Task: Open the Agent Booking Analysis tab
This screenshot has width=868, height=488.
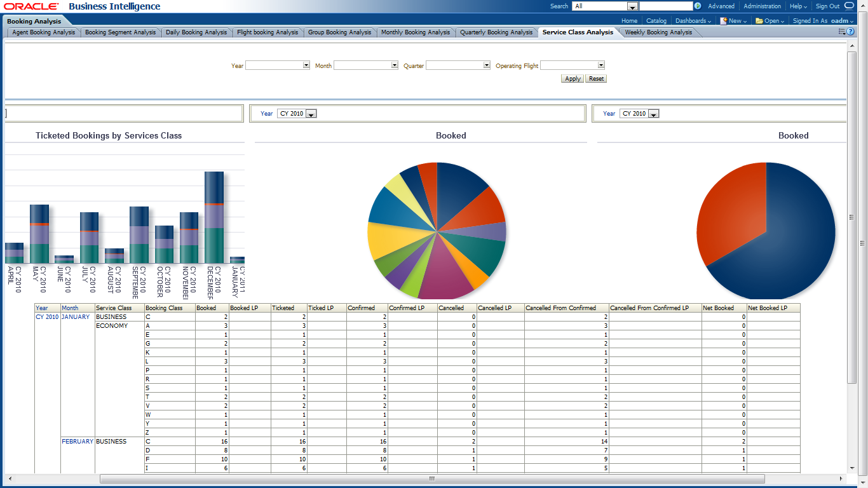Action: click(44, 32)
